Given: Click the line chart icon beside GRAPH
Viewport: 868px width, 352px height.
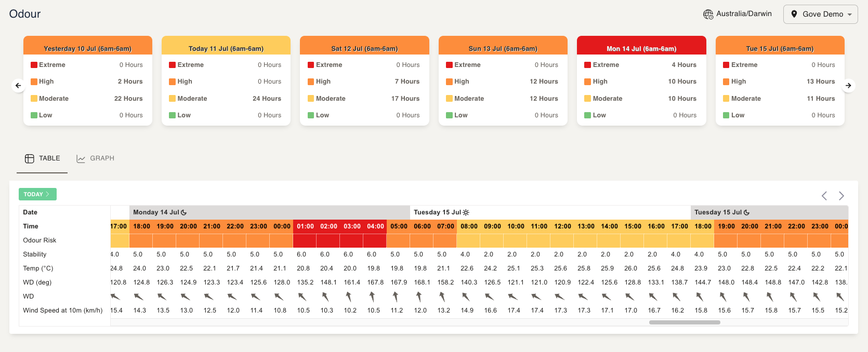Looking at the screenshot, I should [81, 158].
